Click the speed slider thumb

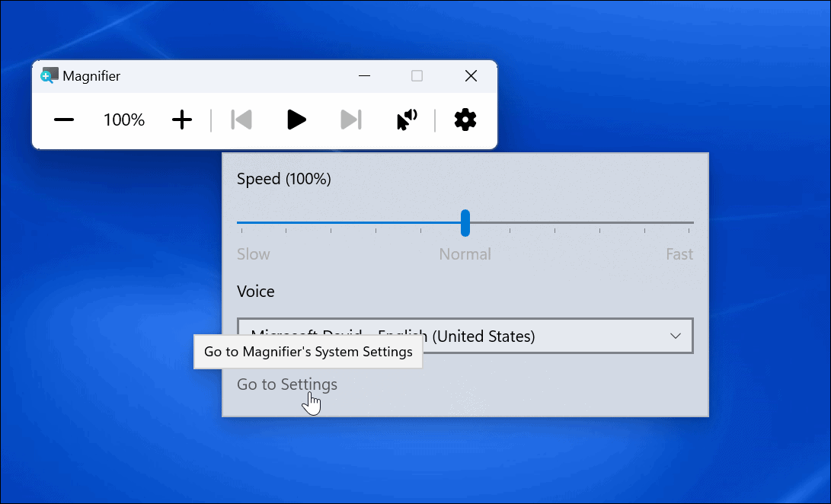click(x=465, y=223)
